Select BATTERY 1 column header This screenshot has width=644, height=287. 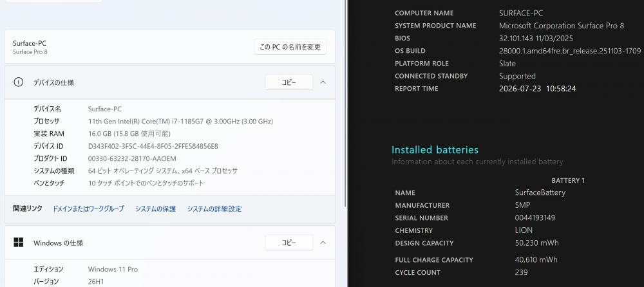click(x=568, y=180)
